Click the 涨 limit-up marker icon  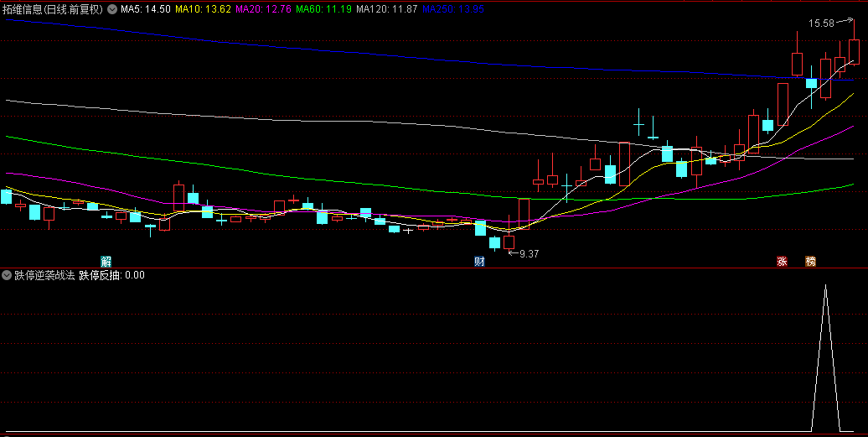pos(782,262)
